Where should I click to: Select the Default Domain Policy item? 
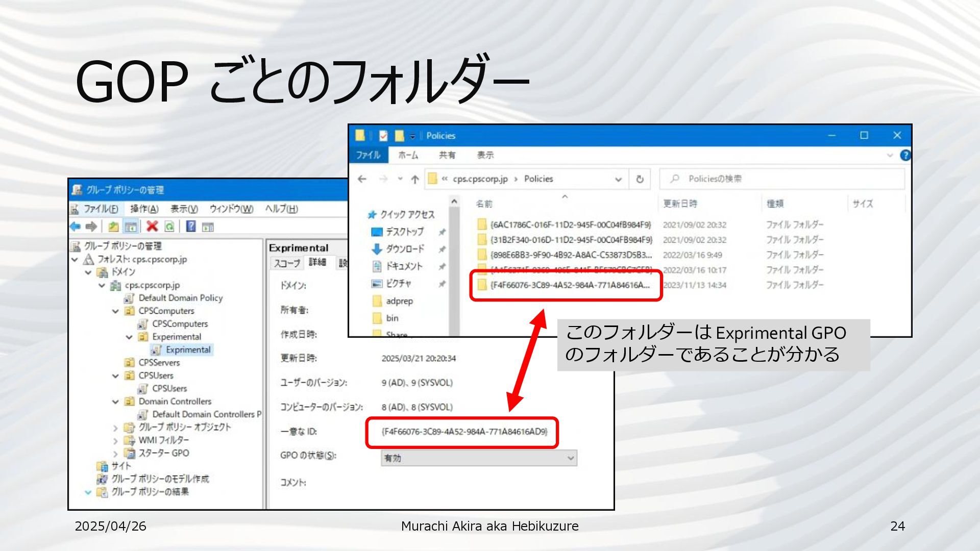click(180, 298)
